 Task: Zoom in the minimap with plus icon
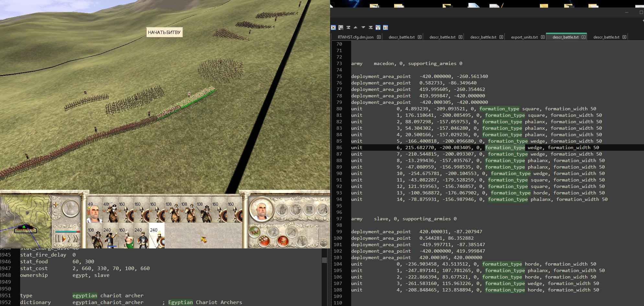(56, 205)
